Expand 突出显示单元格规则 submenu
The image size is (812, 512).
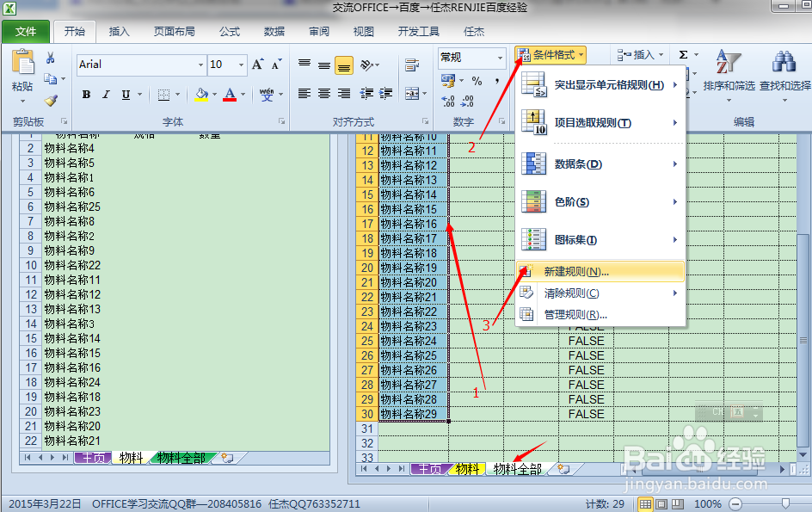tap(600, 84)
